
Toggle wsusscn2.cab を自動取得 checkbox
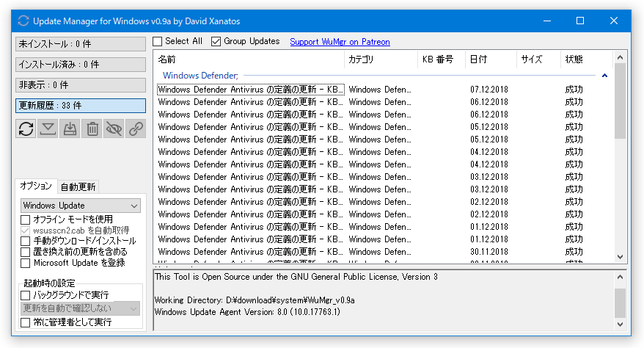[26, 231]
